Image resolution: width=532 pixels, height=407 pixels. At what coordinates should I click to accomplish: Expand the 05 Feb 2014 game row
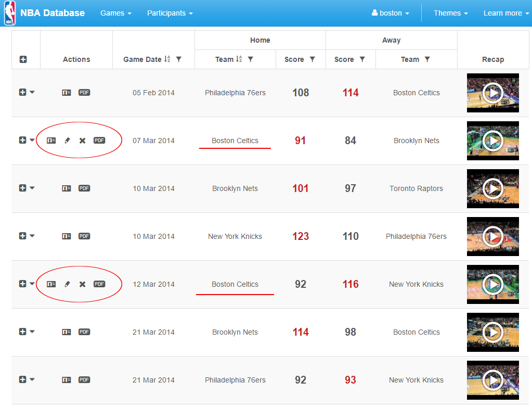(x=22, y=93)
